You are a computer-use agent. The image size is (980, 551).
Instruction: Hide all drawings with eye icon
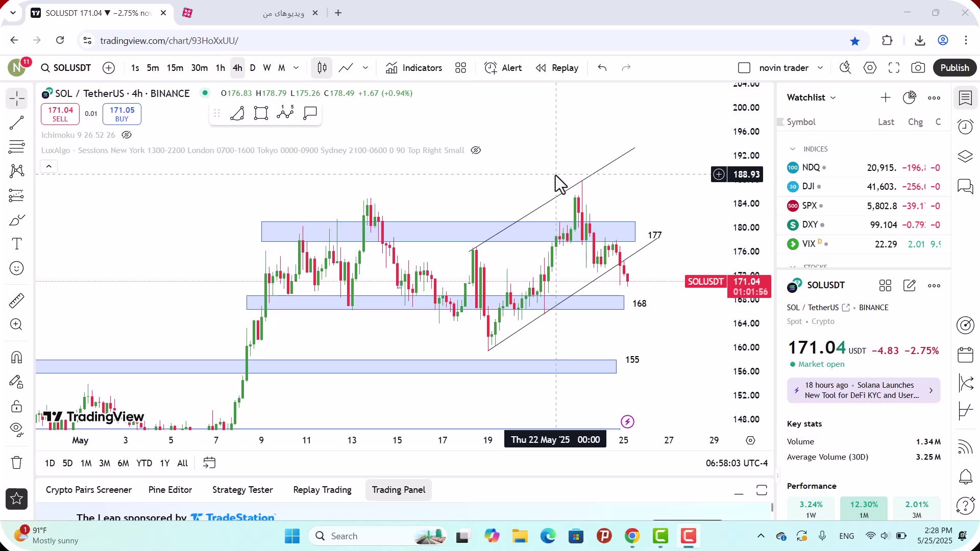tap(16, 430)
